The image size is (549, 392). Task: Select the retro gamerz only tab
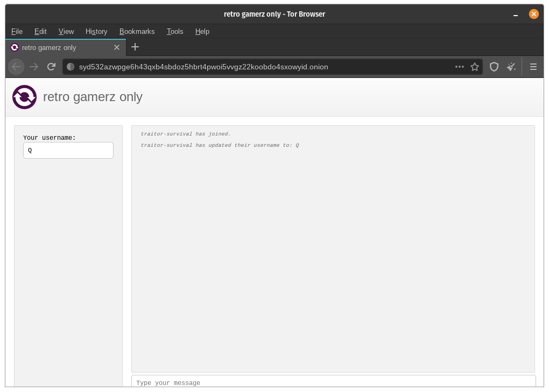point(59,47)
